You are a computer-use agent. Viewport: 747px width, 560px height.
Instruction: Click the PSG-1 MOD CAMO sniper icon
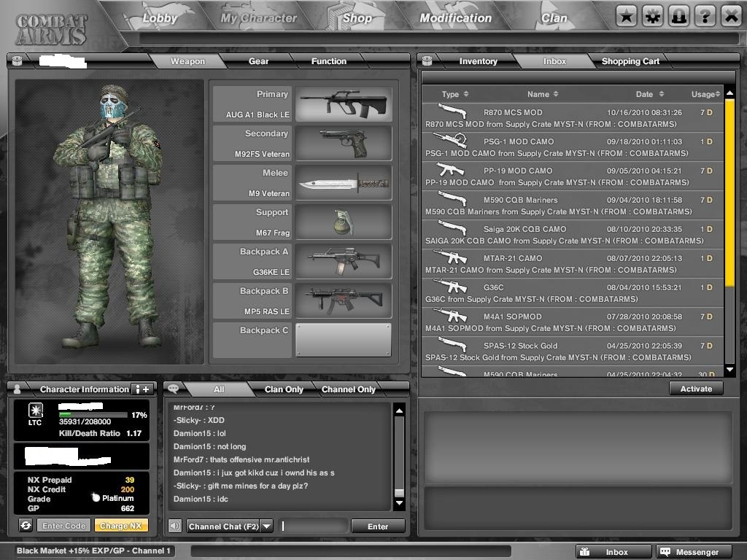(x=450, y=140)
